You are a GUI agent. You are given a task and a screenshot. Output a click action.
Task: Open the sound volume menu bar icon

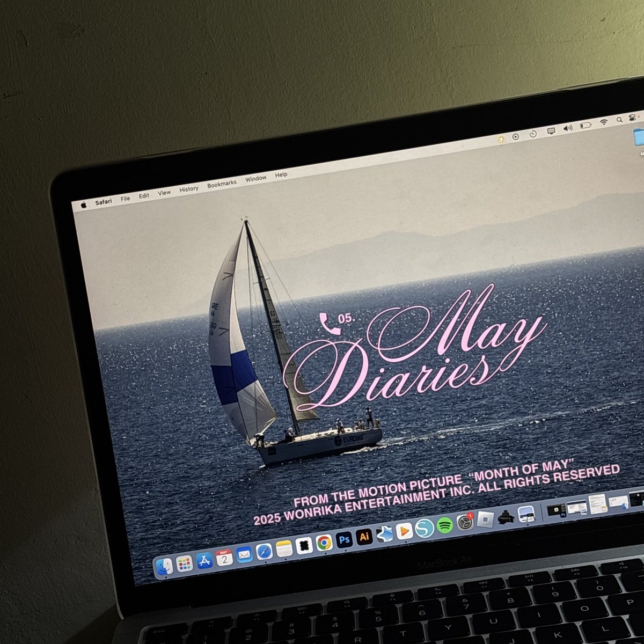[568, 128]
